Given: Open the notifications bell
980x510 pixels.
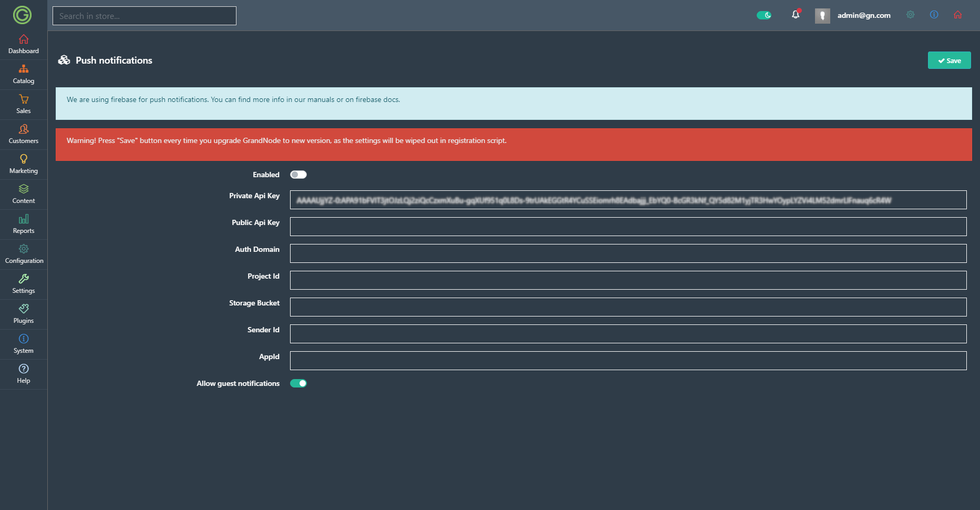Looking at the screenshot, I should 796,15.
